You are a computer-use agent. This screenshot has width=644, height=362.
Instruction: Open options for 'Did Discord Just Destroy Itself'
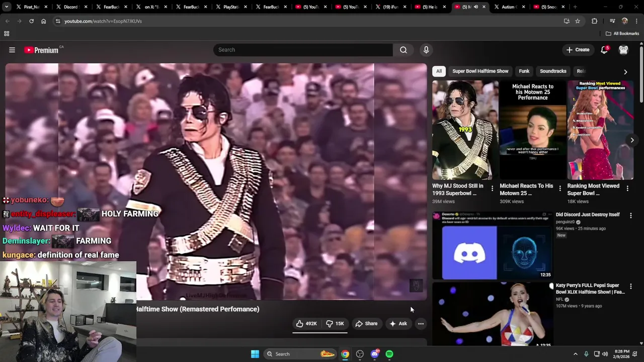pos(631,215)
